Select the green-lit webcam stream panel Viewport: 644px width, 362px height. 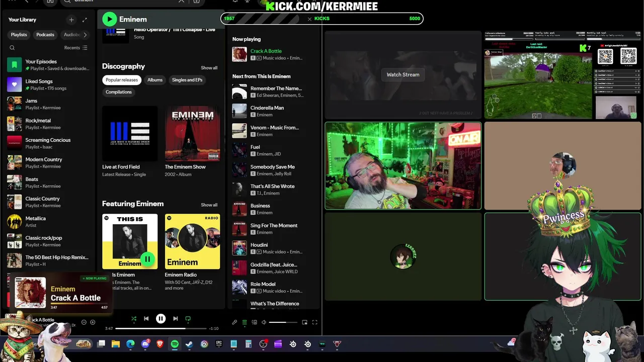tap(403, 165)
